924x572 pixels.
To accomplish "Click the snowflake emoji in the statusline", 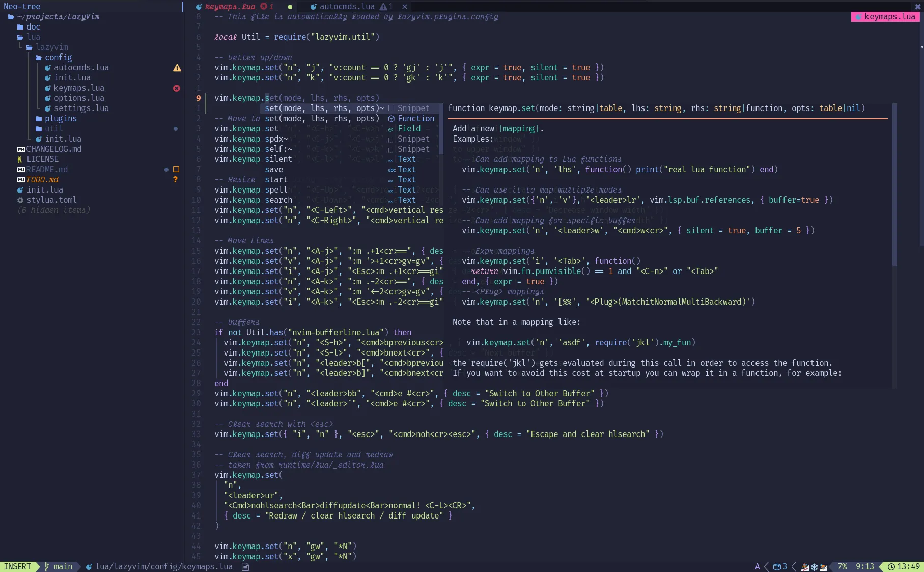I will (814, 567).
